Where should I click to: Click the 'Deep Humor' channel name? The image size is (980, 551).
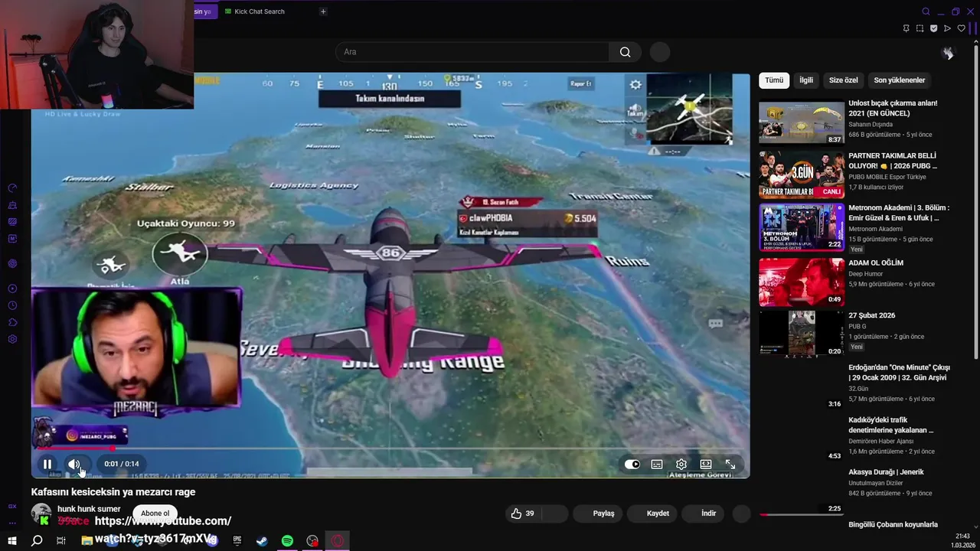[x=866, y=274]
